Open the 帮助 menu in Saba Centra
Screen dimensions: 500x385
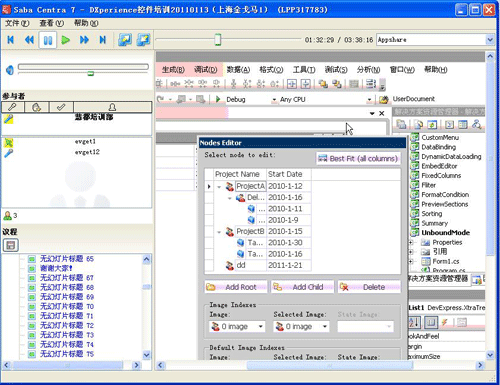(x=86, y=23)
